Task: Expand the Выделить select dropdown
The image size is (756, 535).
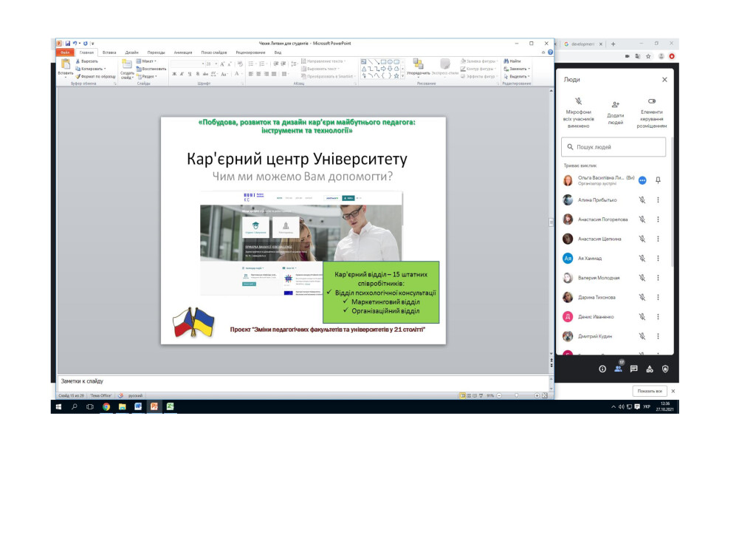Action: pyautogui.click(x=516, y=76)
